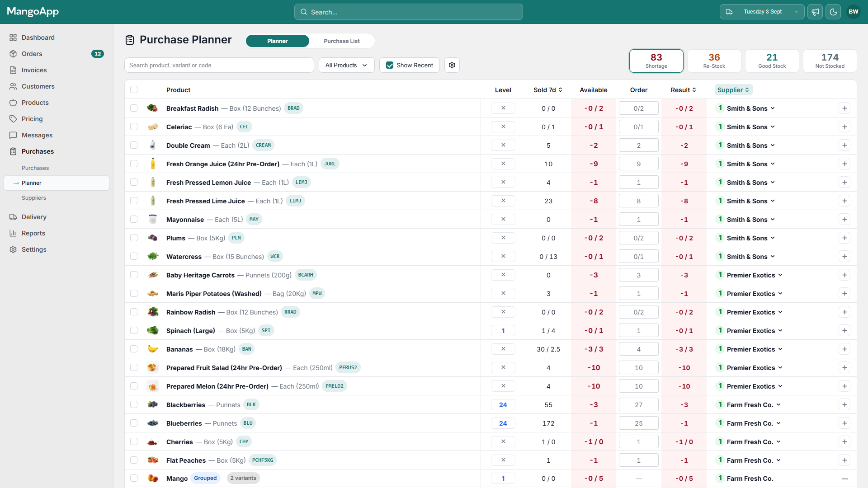Toggle dark mode moon icon
The image size is (868, 488).
[833, 12]
